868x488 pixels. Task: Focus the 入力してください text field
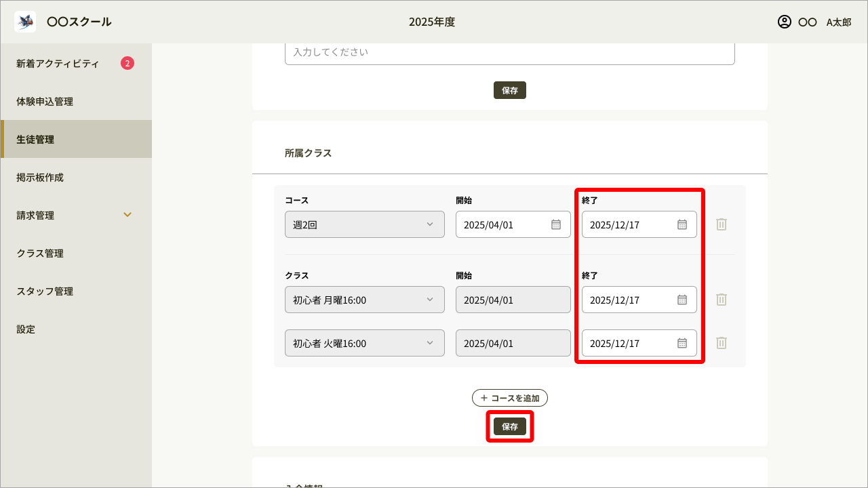coord(509,52)
